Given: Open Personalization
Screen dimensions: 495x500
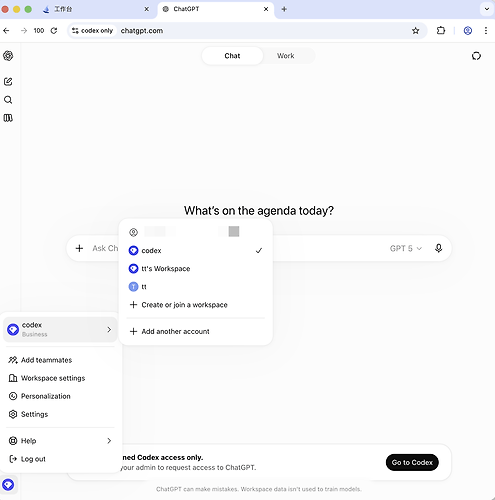Looking at the screenshot, I should (x=60, y=396).
